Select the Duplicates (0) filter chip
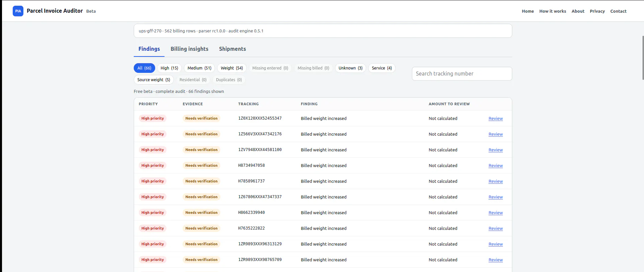The height and width of the screenshot is (272, 644). (x=229, y=80)
